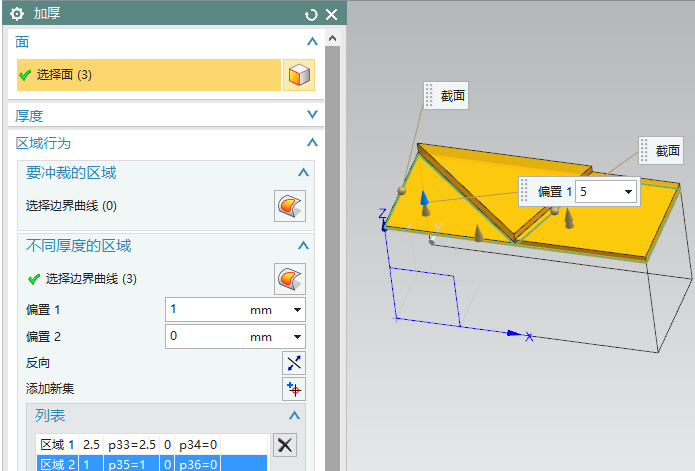Select 区域 1 row in list

tap(150, 444)
